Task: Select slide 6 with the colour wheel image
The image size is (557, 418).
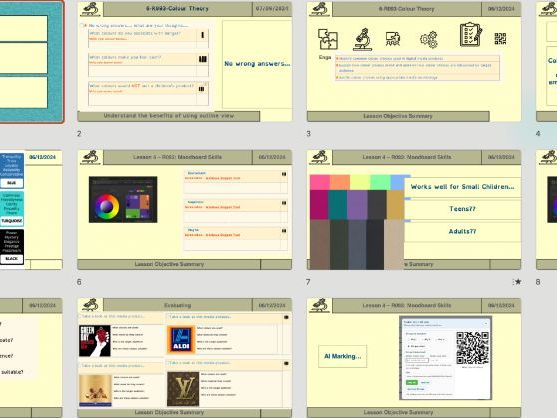Action: coord(185,210)
